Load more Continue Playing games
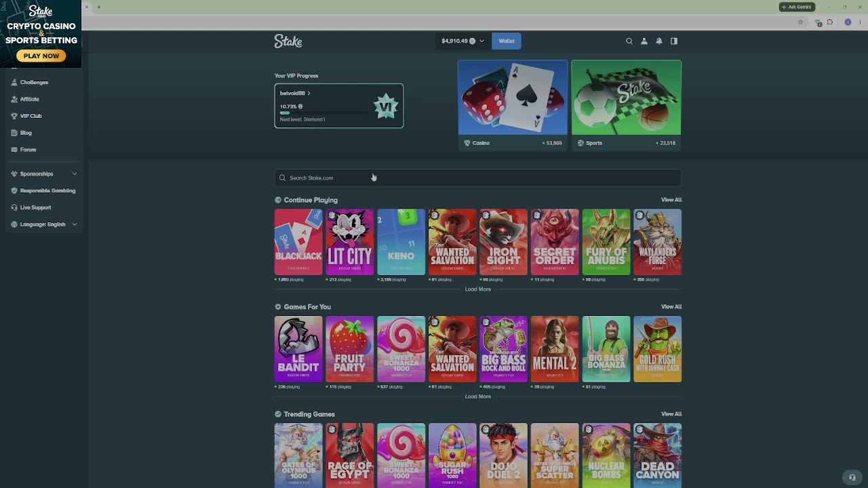The image size is (868, 488). pyautogui.click(x=478, y=289)
